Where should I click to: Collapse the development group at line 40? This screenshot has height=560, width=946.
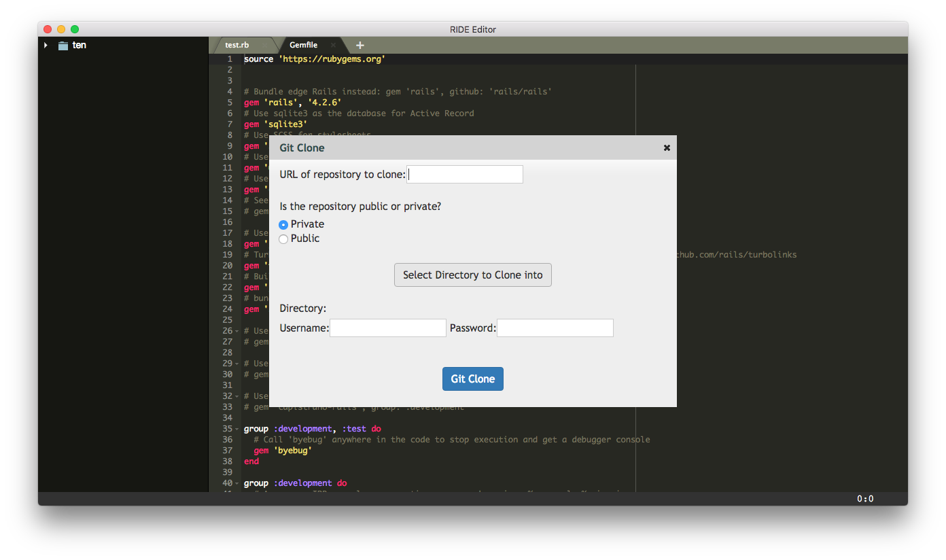pos(236,483)
